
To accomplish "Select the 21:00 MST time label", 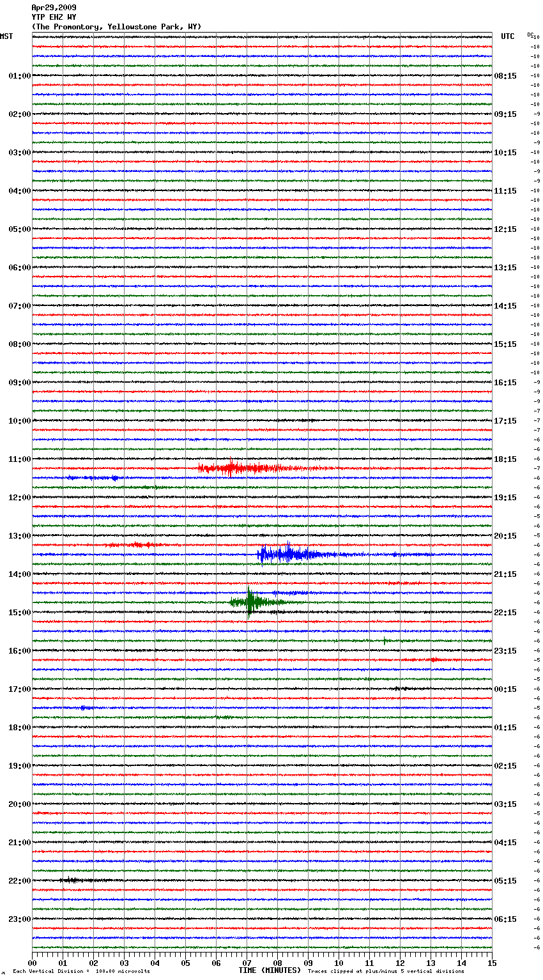I will (x=20, y=843).
